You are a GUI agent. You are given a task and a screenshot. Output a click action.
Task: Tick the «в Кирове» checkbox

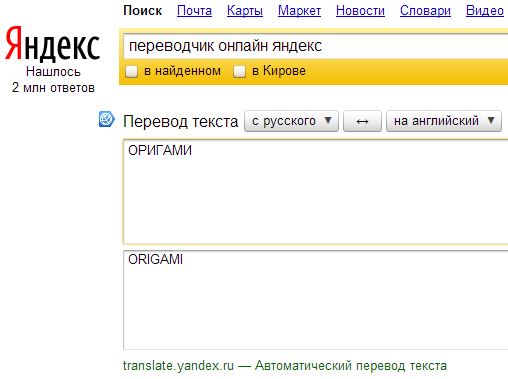pos(239,71)
